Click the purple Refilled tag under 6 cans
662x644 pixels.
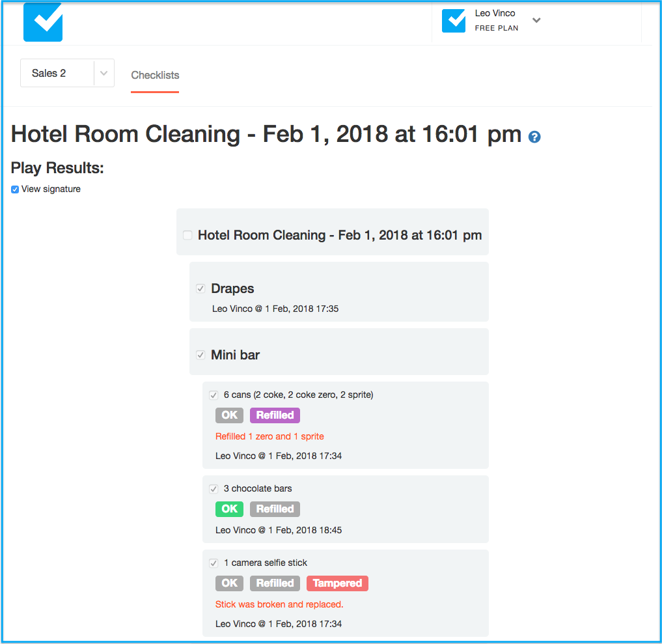point(275,415)
